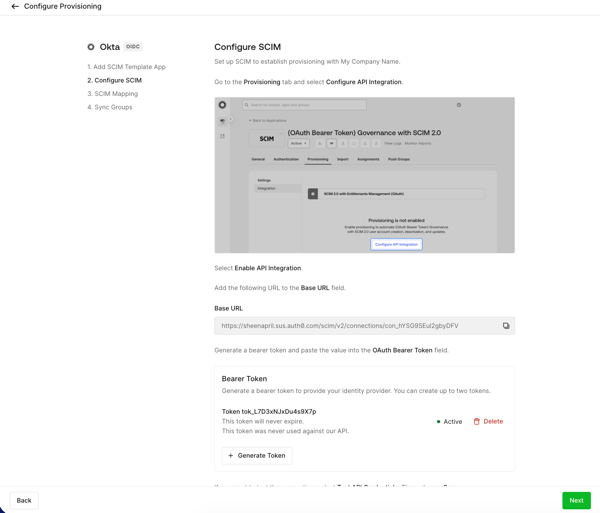Click the green Active status dot
The width and height of the screenshot is (600, 513).
(x=439, y=422)
